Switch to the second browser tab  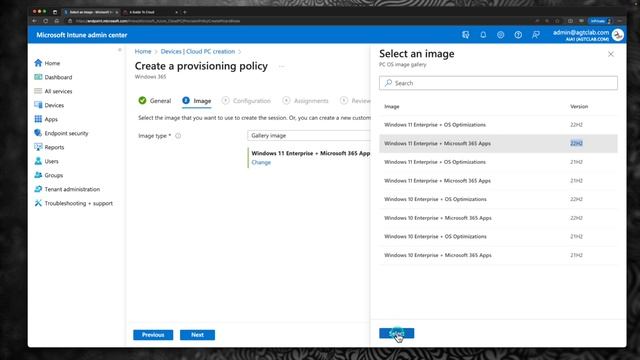coord(150,12)
